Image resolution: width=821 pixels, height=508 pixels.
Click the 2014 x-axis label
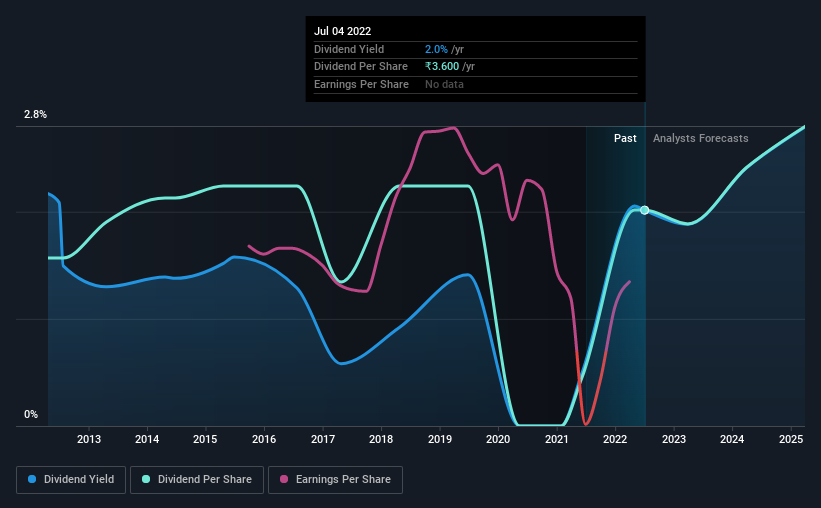pos(147,439)
